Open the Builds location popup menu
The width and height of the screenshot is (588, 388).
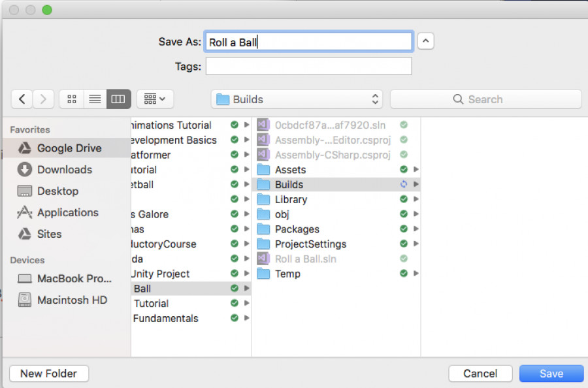297,99
